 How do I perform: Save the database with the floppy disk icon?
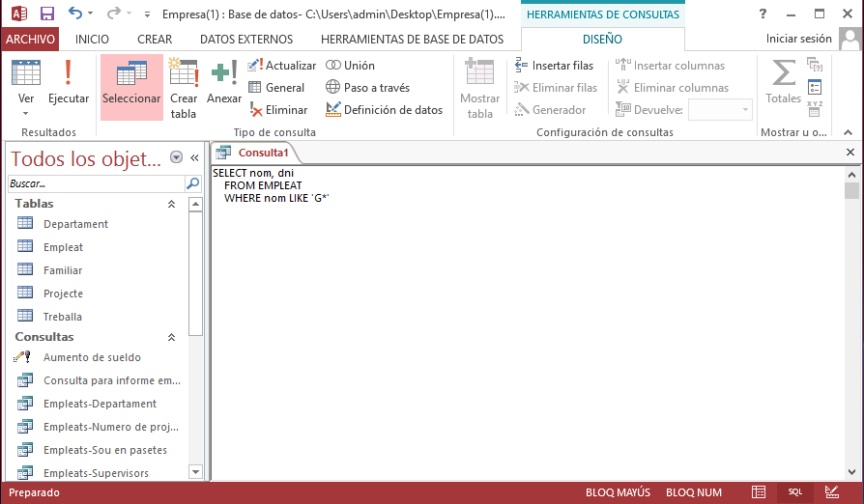pos(46,14)
